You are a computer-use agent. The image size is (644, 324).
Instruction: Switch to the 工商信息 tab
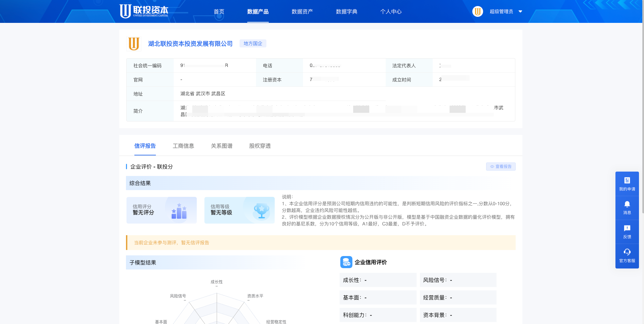[x=183, y=146]
